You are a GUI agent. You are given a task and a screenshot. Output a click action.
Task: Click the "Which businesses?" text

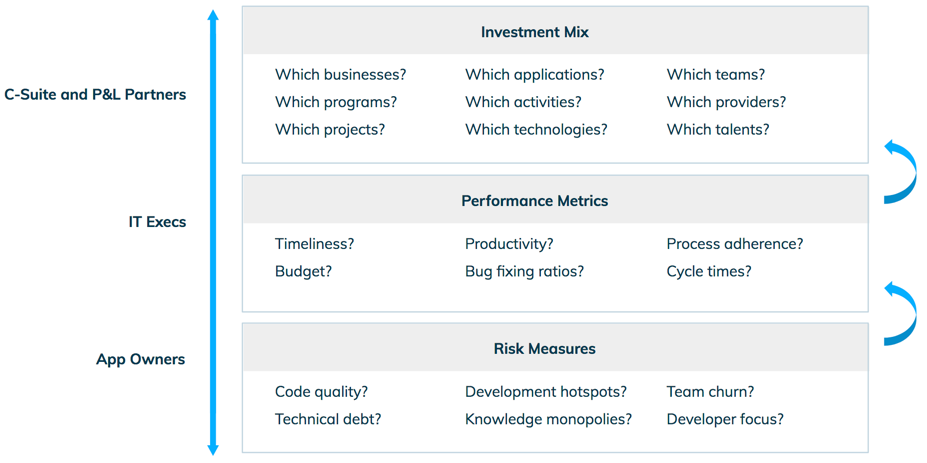pyautogui.click(x=340, y=75)
